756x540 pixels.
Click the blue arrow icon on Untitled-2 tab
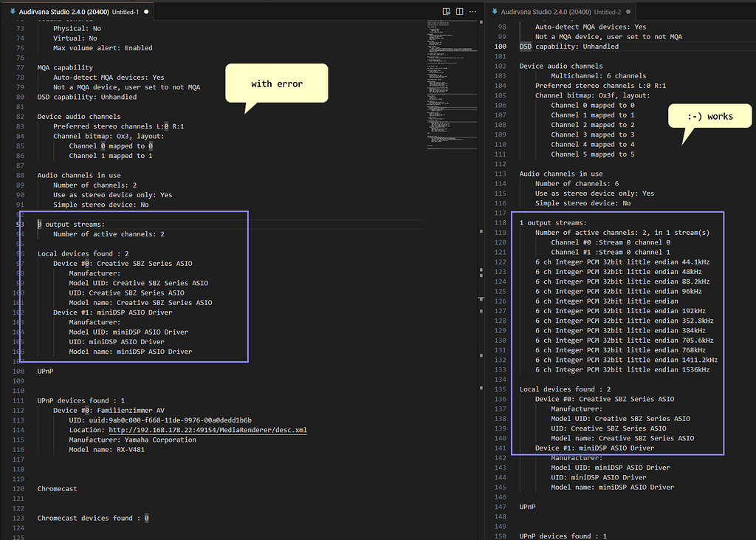click(x=494, y=13)
